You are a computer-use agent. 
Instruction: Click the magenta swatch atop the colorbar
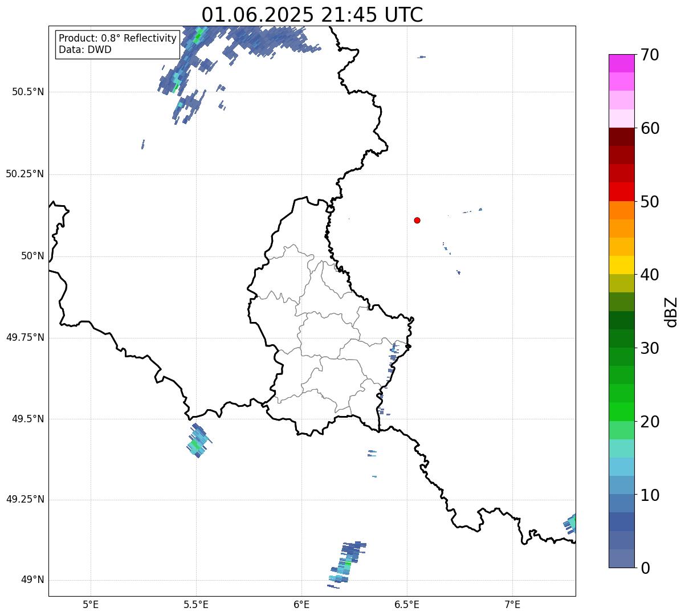click(622, 63)
